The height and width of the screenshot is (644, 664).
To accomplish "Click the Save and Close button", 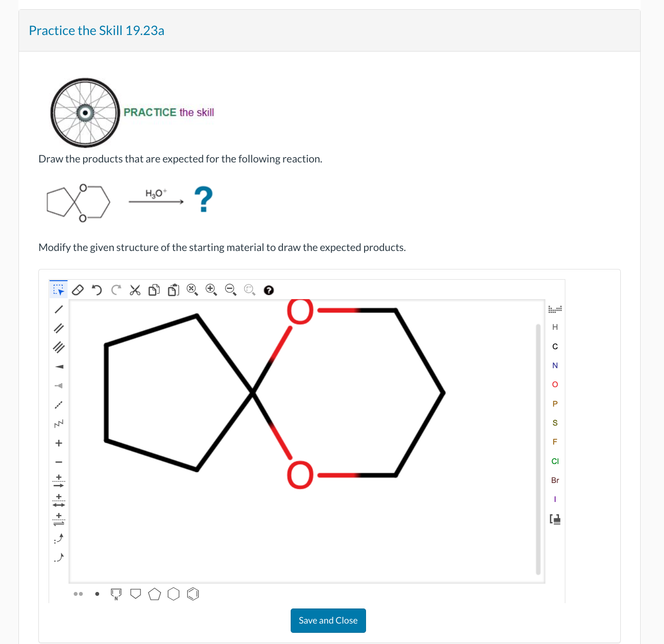I will pos(328,620).
